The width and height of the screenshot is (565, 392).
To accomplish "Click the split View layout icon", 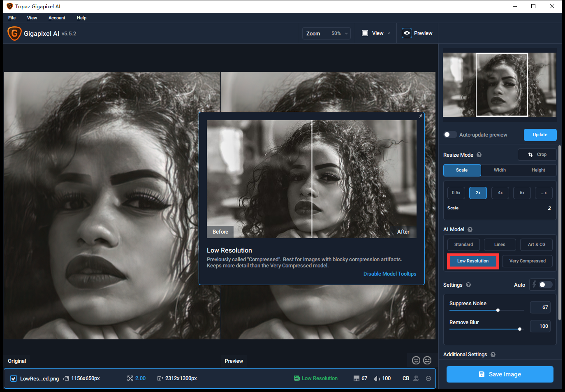I will pos(365,33).
